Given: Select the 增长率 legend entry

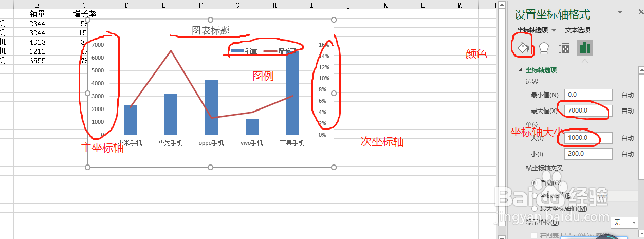Looking at the screenshot, I should (280, 51).
